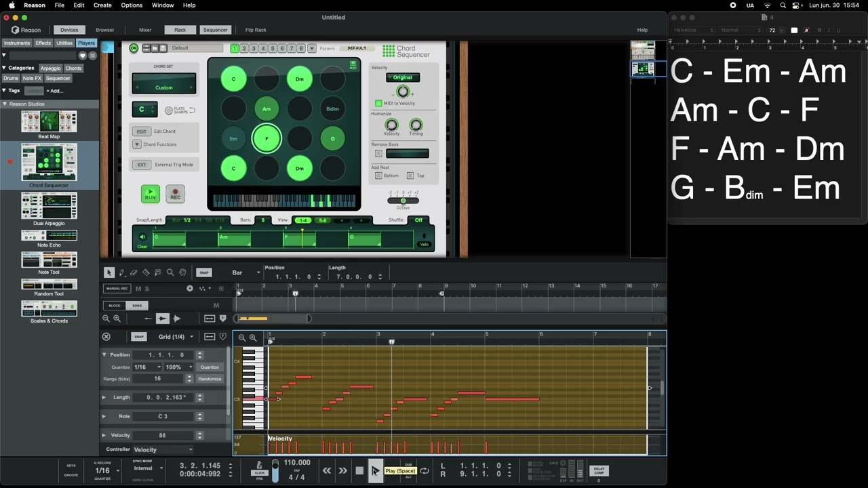Image resolution: width=868 pixels, height=488 pixels.
Task: Open the Grid (1/4) dropdown
Action: point(176,337)
